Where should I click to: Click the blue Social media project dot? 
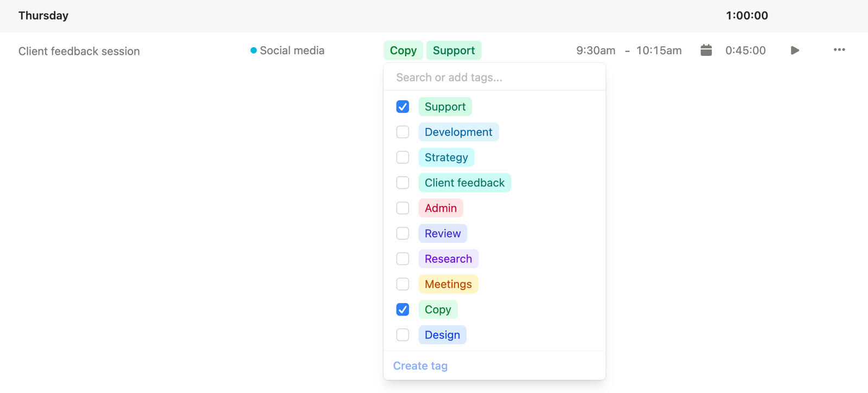[253, 50]
